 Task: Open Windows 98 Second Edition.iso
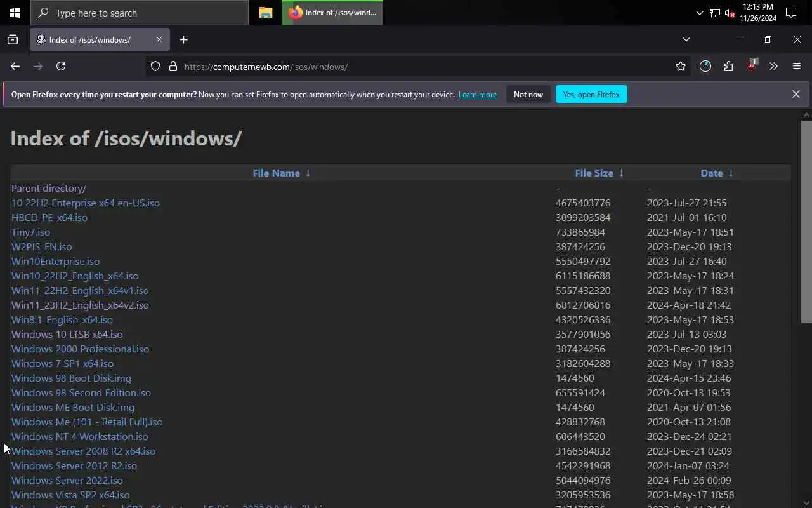pyautogui.click(x=81, y=392)
